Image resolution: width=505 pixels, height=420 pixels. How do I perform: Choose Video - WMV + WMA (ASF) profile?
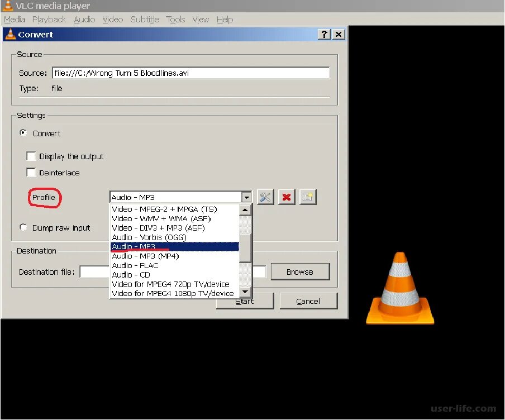(x=175, y=218)
